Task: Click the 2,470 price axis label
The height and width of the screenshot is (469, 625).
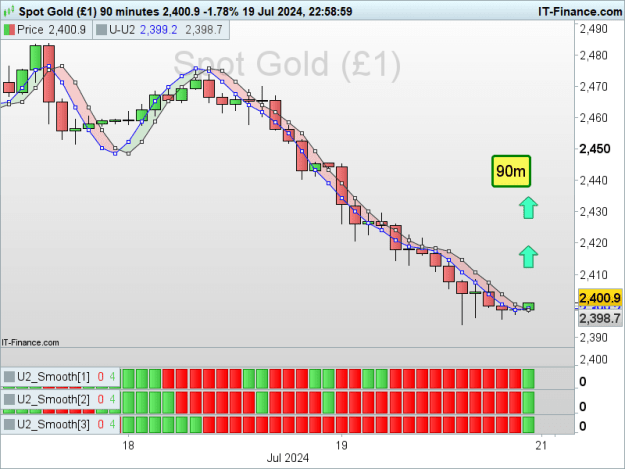Action: click(x=594, y=86)
